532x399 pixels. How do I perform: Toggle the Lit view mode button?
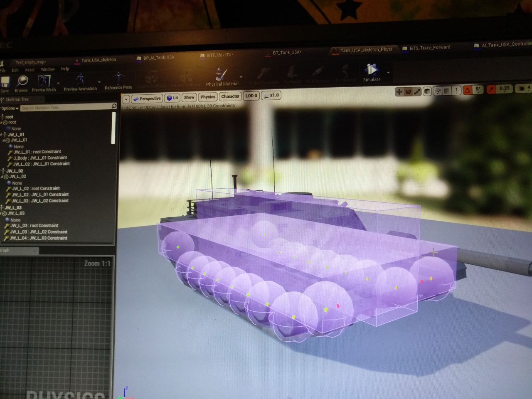pos(172,98)
